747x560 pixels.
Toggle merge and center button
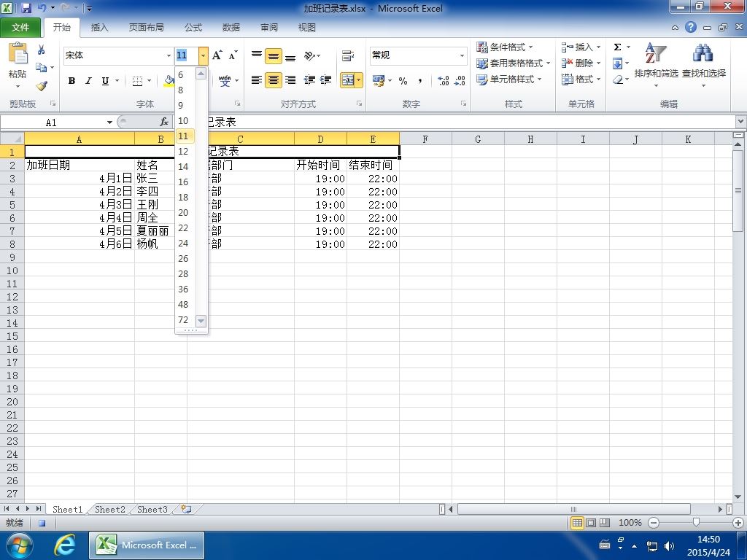click(x=347, y=80)
